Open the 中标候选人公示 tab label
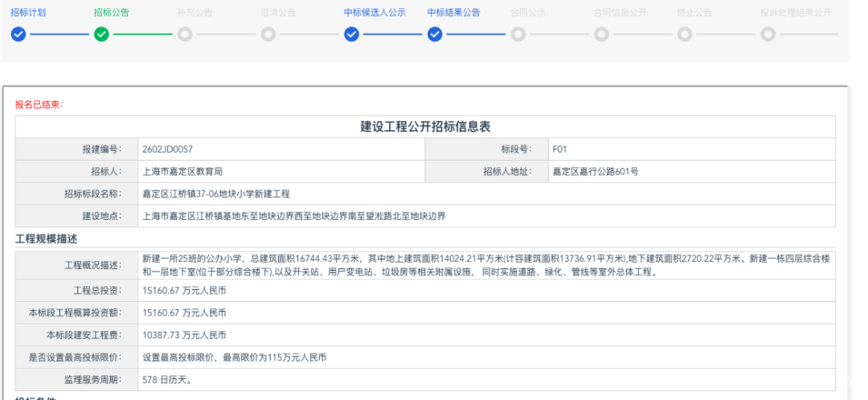The height and width of the screenshot is (400, 868). coord(374,13)
